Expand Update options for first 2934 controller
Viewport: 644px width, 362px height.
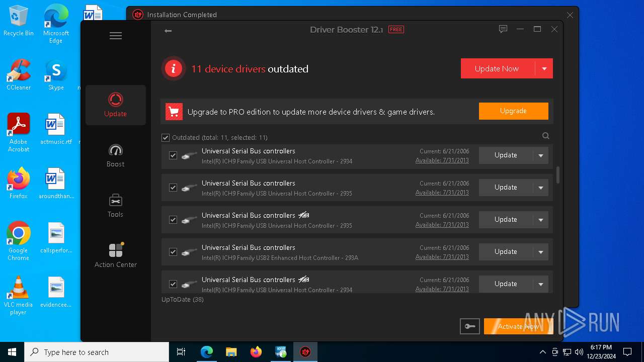[541, 155]
